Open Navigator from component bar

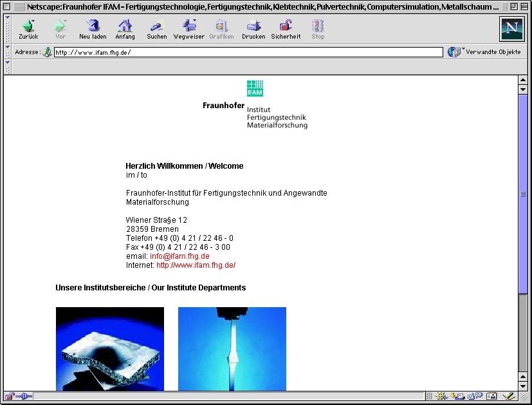[x=441, y=396]
